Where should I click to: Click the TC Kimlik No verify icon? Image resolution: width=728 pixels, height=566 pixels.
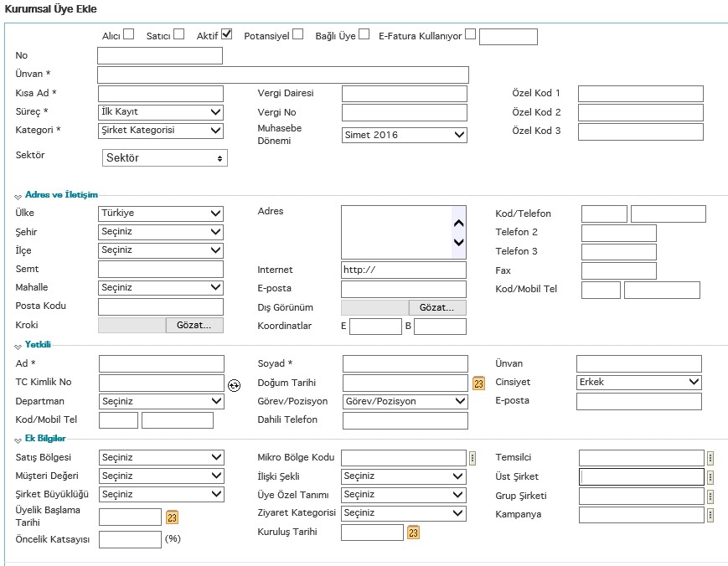(234, 385)
